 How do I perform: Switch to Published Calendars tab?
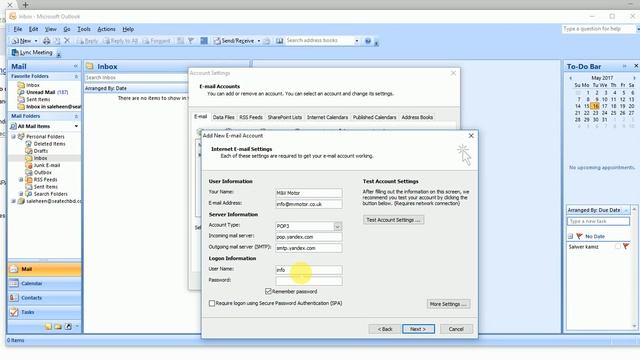pos(374,117)
